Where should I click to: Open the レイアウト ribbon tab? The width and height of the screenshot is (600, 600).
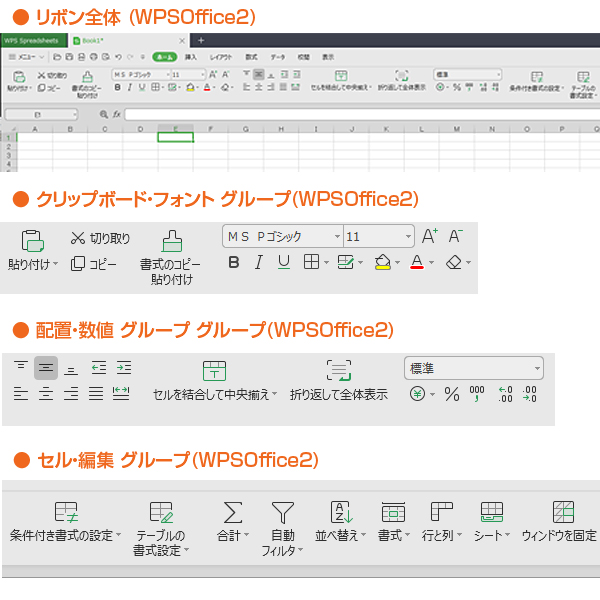pos(221,57)
